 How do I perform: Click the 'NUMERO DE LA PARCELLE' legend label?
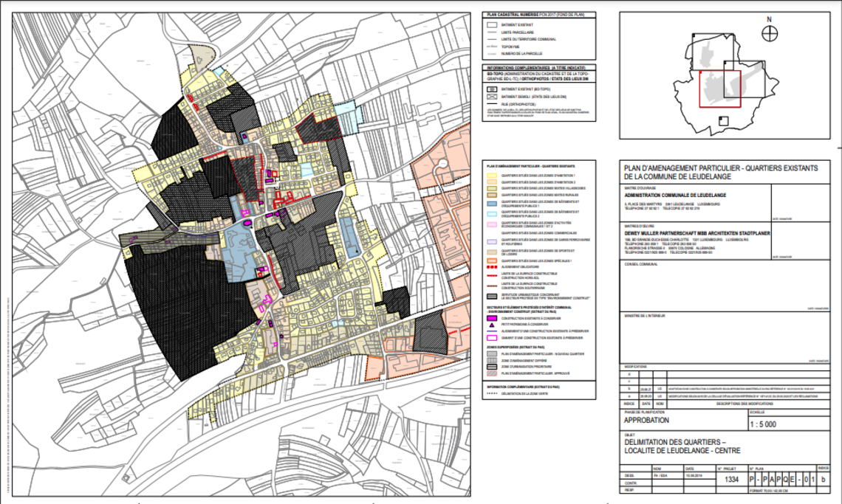(522, 54)
